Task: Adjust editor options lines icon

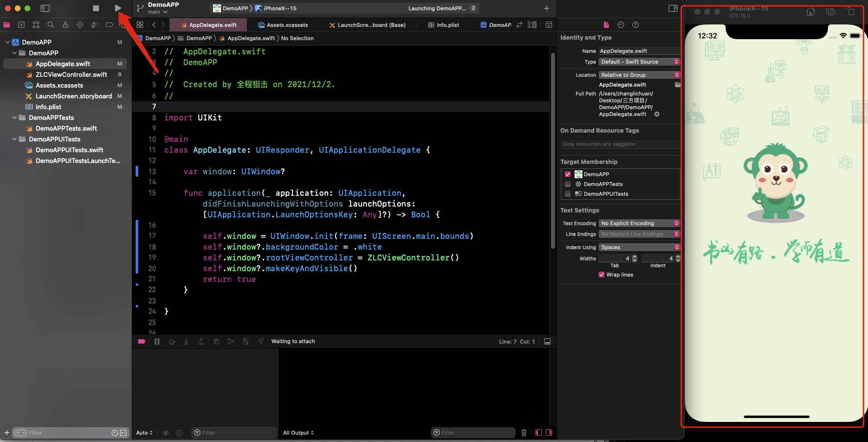Action: [x=532, y=25]
